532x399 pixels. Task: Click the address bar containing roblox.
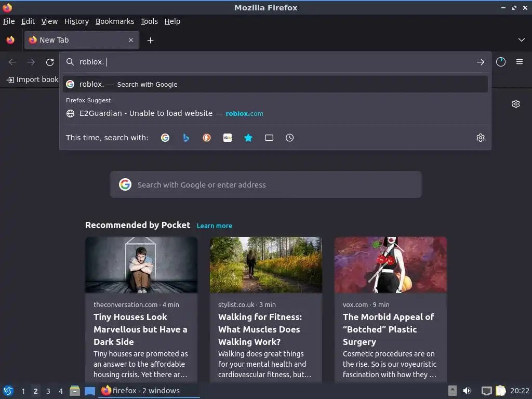point(275,62)
